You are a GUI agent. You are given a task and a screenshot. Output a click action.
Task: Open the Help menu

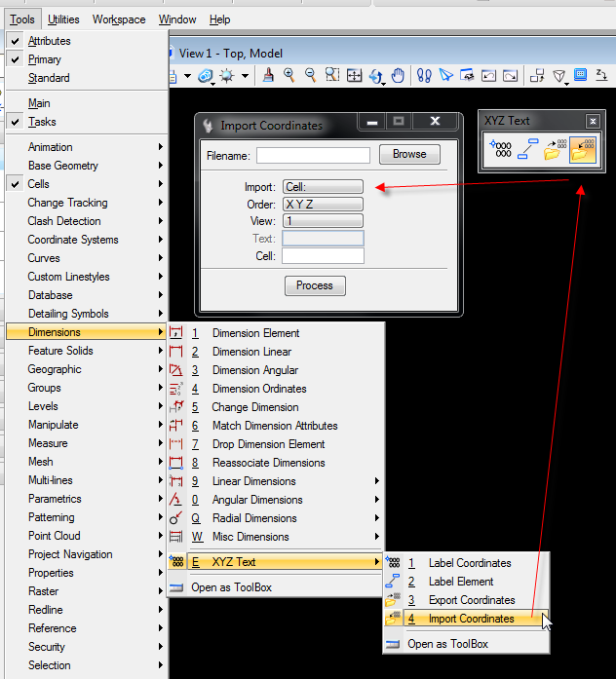219,19
